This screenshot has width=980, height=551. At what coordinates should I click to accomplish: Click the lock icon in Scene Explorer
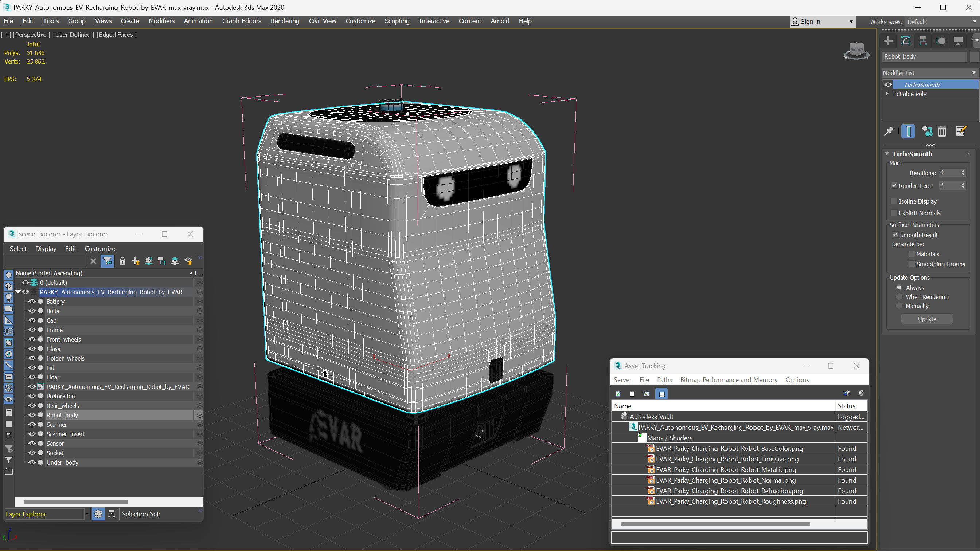[122, 261]
